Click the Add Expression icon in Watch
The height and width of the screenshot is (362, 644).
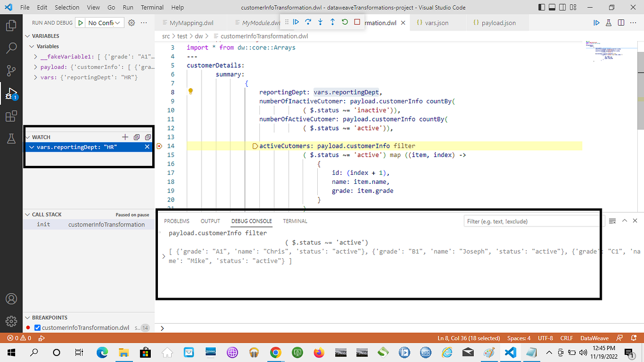pos(125,137)
